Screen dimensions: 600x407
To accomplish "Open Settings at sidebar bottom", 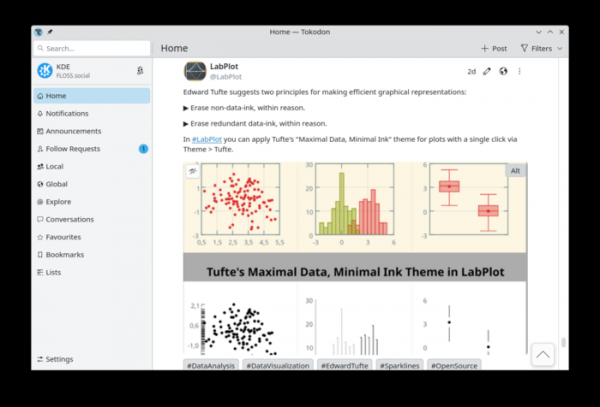I will (58, 359).
